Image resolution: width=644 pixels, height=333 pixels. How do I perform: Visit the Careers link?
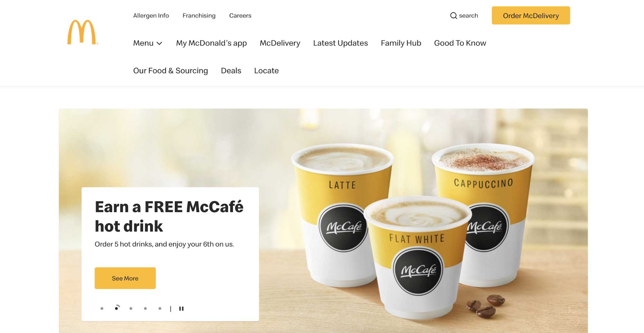click(240, 15)
